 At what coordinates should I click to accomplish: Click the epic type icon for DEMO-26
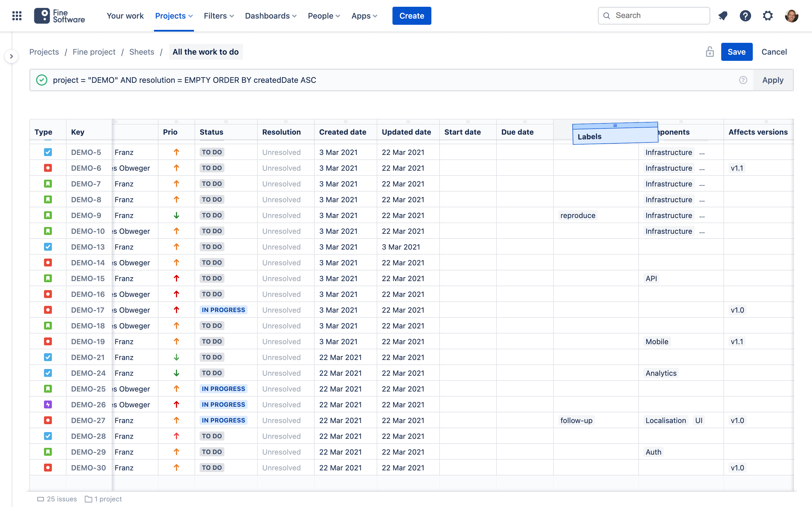48,404
